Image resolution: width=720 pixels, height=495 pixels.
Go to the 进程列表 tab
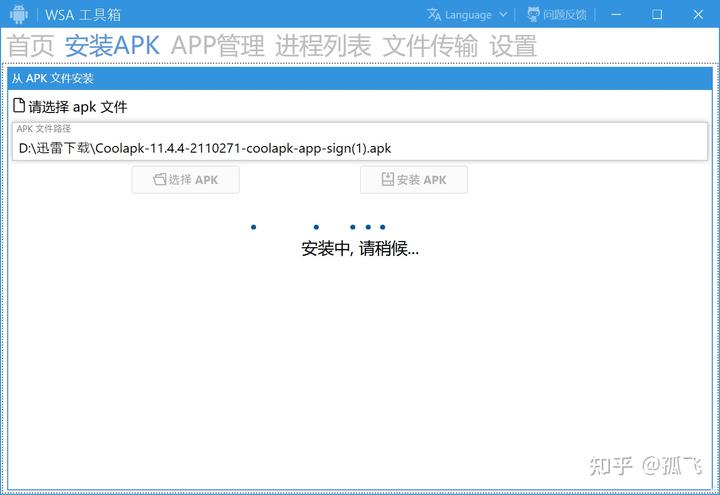323,46
